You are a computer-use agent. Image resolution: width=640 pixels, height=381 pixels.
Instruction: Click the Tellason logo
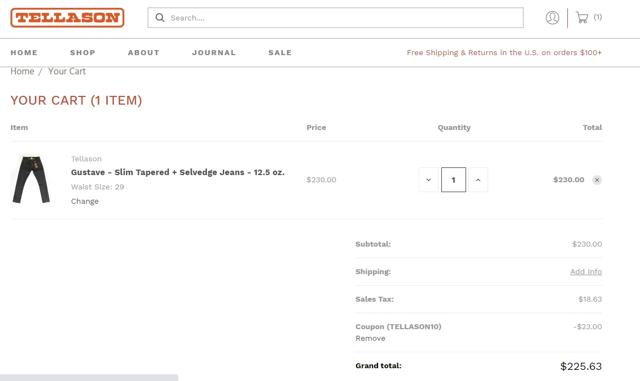coord(67,18)
